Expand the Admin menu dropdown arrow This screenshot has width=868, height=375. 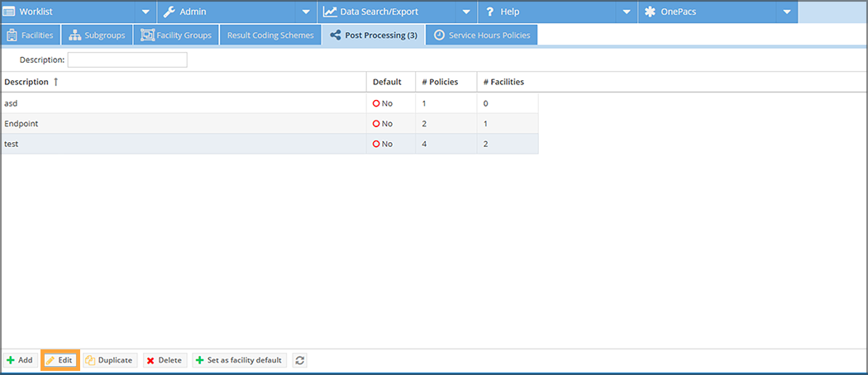pyautogui.click(x=305, y=12)
